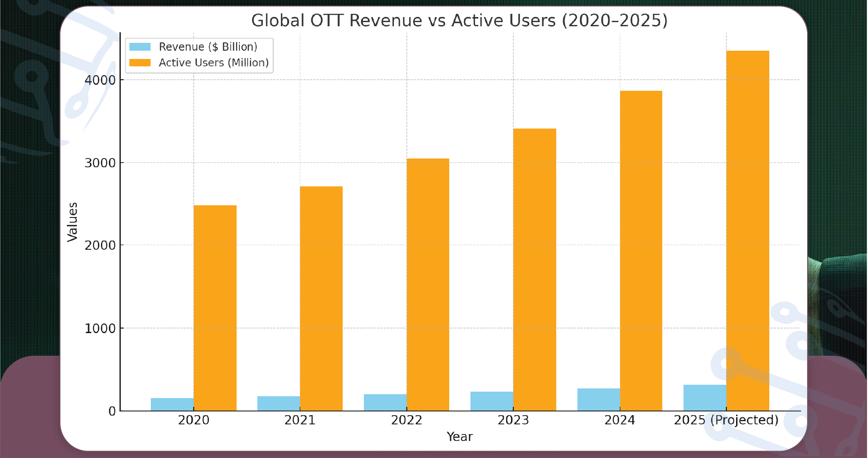The image size is (868, 458).
Task: Click the "Year" axis title
Action: 459,437
